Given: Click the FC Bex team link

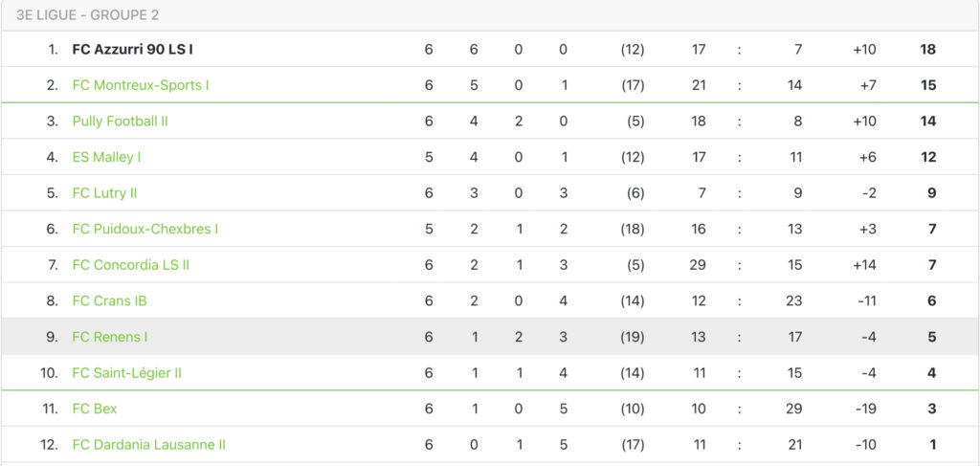Looking at the screenshot, I should point(95,409).
